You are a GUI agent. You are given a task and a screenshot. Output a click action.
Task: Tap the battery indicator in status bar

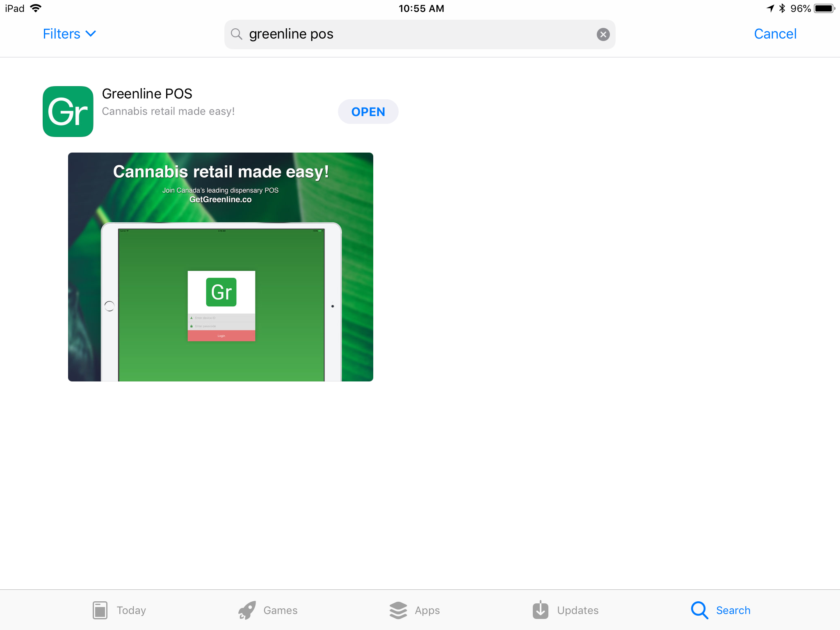pos(824,8)
